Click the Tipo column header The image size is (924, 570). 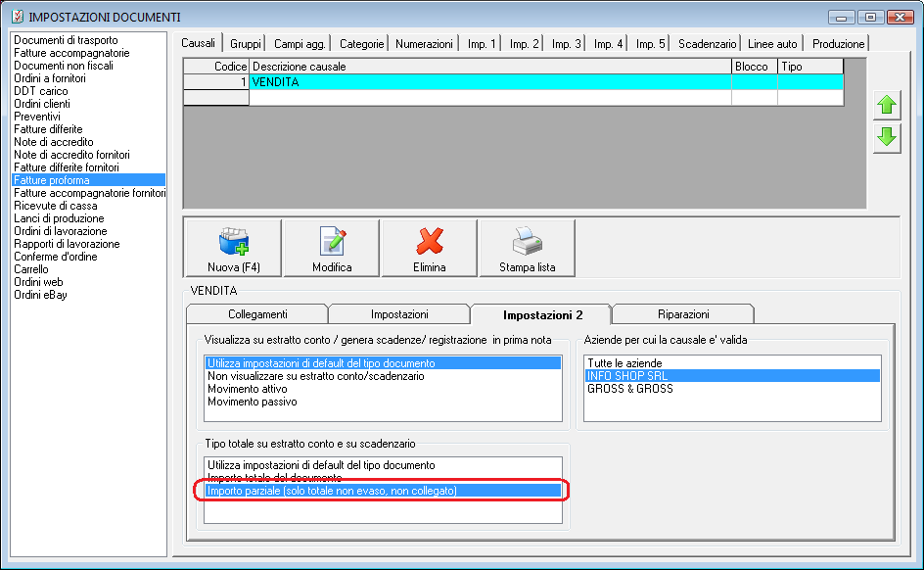click(x=810, y=67)
